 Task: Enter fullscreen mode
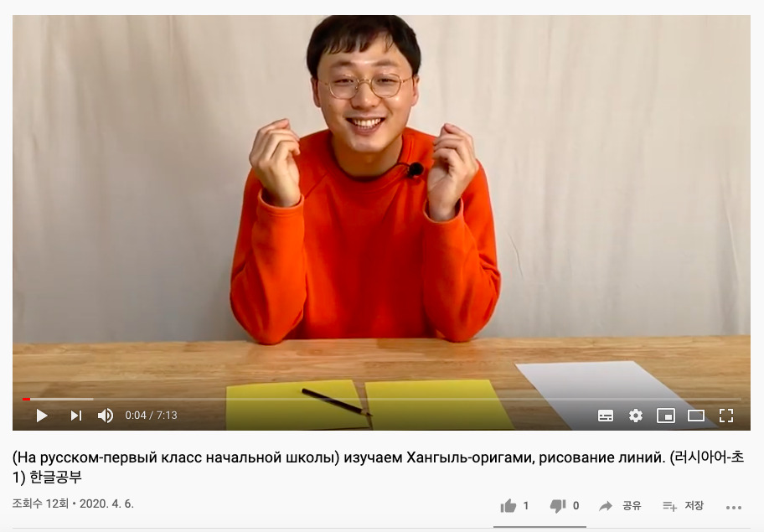(726, 416)
